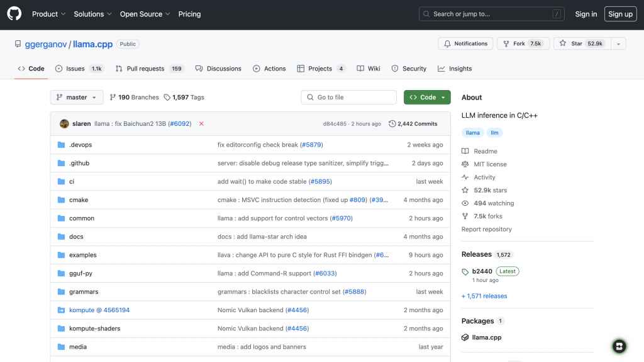
Task: Click the MIT license scale icon
Action: [x=465, y=164]
